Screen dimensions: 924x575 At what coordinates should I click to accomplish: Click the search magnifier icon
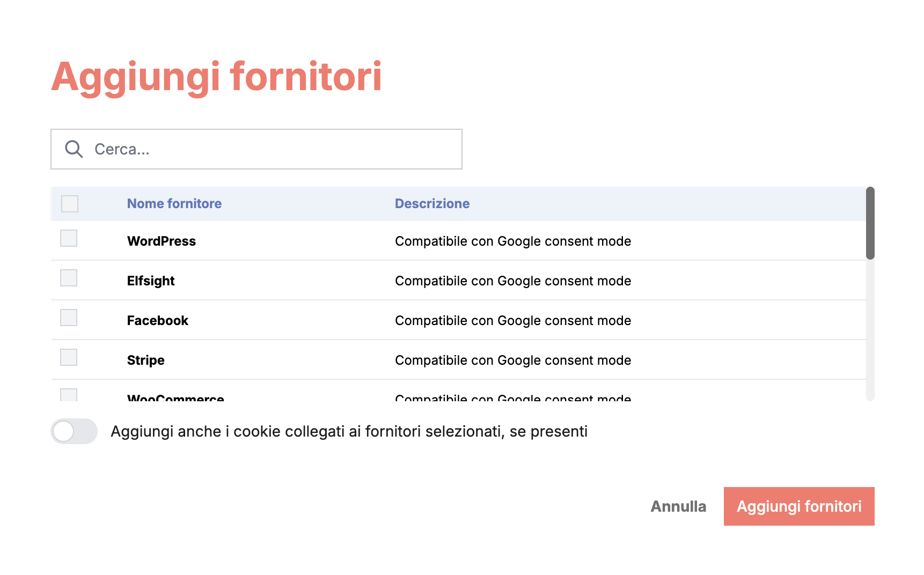click(x=74, y=149)
